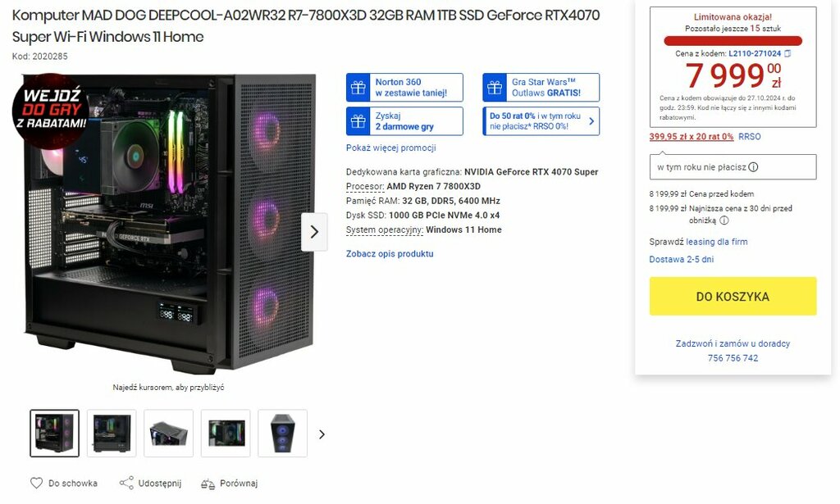Open 'Zobacz opis produktu' link
This screenshot has height=504, width=840.
[x=390, y=253]
